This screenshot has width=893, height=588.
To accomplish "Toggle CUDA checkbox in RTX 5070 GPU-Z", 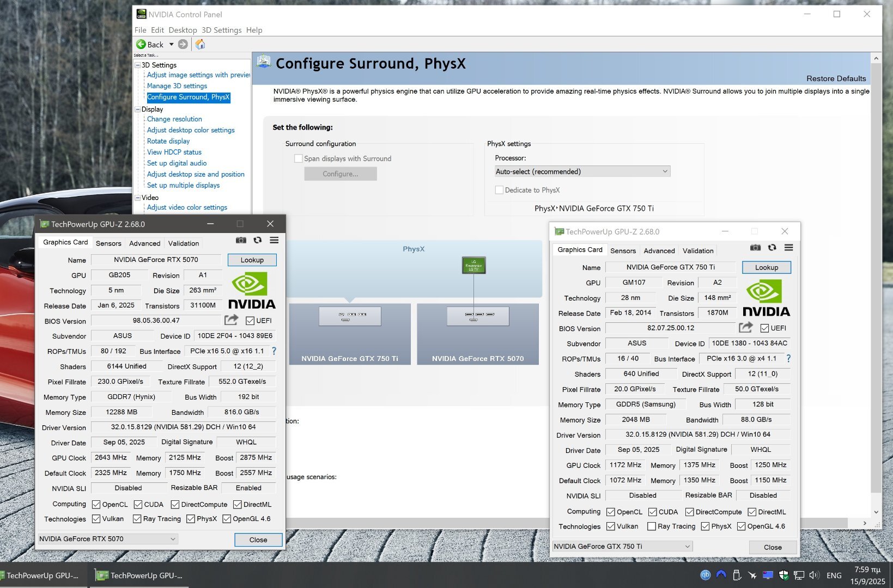I will pyautogui.click(x=138, y=505).
